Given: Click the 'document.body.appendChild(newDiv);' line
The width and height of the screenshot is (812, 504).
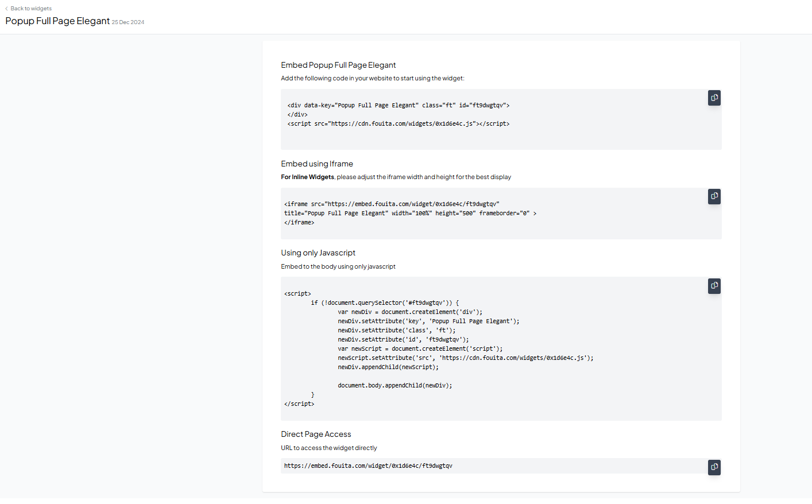Looking at the screenshot, I should click(395, 385).
